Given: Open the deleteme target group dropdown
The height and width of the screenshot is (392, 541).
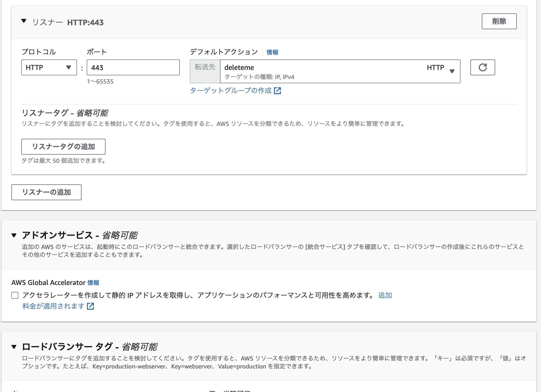Looking at the screenshot, I should (322, 71).
